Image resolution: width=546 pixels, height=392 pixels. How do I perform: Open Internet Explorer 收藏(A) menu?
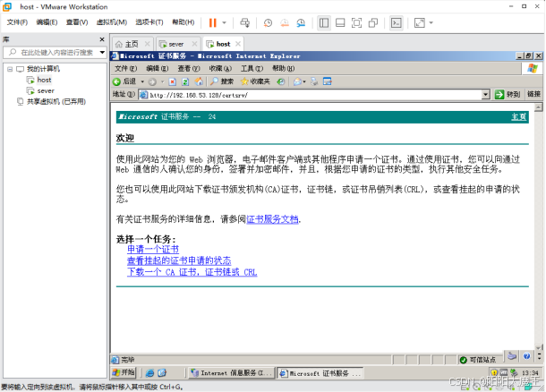pos(220,69)
